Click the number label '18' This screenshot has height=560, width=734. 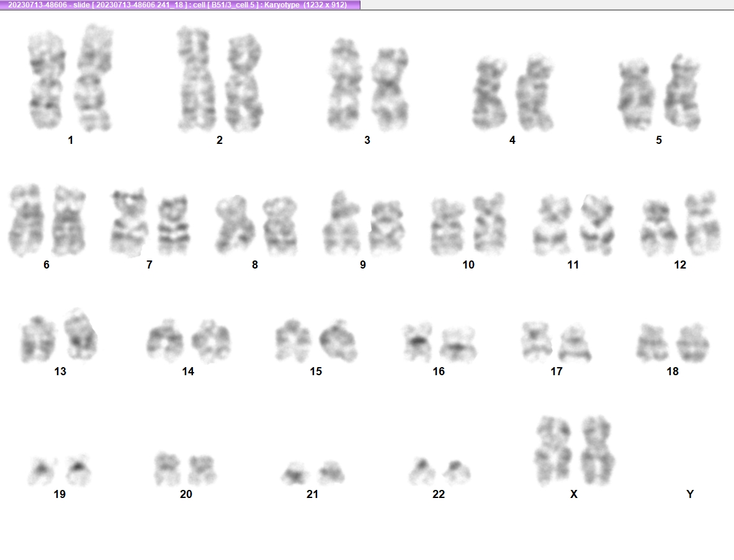click(x=673, y=371)
